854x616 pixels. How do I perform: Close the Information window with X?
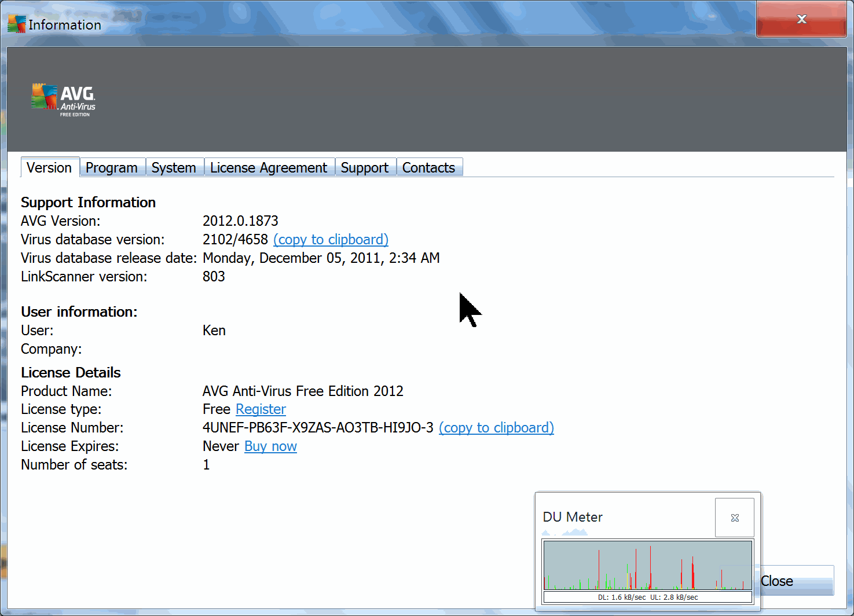801,19
